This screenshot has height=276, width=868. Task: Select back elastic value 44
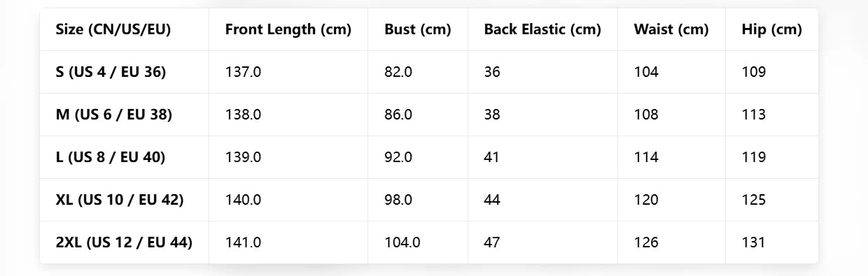(492, 200)
